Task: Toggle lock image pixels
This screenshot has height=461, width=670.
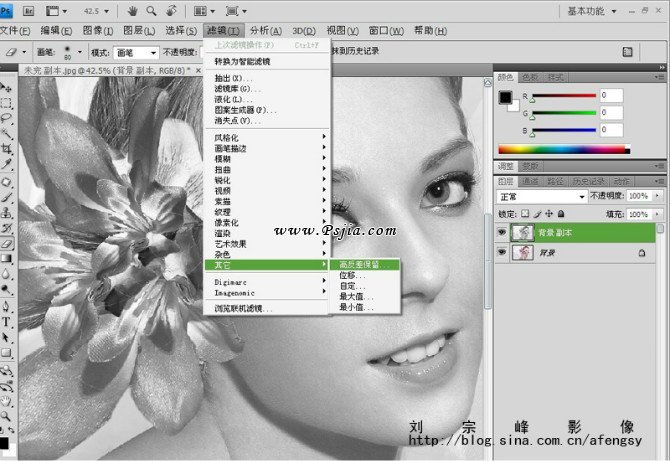Action: point(538,214)
